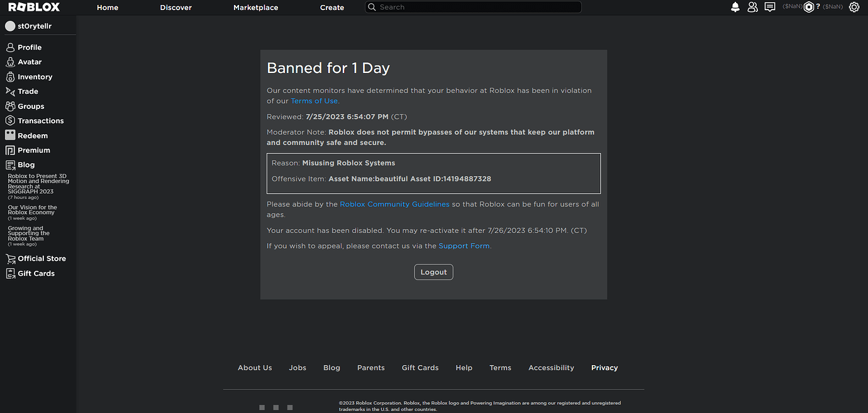Image resolution: width=868 pixels, height=413 pixels.
Task: Click the Inventory sidebar icon
Action: click(10, 77)
